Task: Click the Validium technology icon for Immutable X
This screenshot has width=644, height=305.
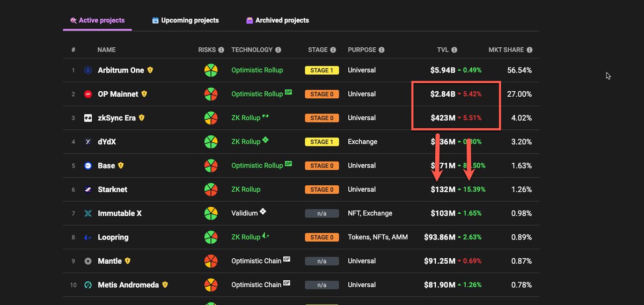Action: tap(263, 212)
